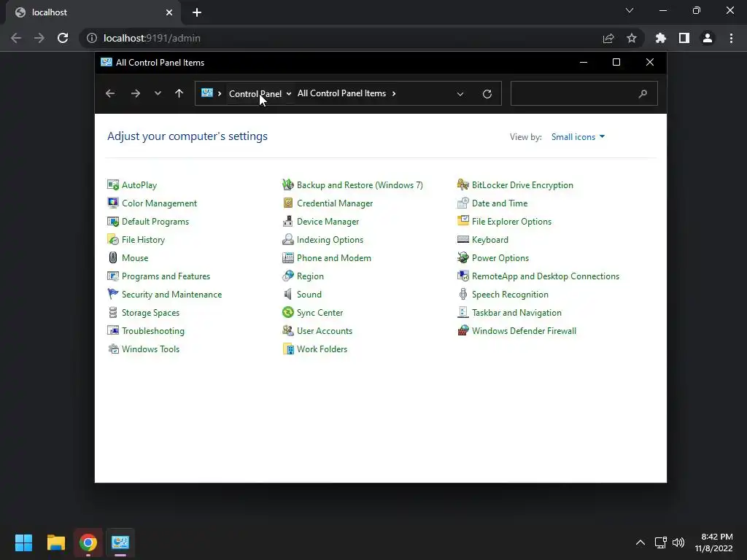The width and height of the screenshot is (747, 560).
Task: Click the Control Panel breadcrumb
Action: coord(255,94)
